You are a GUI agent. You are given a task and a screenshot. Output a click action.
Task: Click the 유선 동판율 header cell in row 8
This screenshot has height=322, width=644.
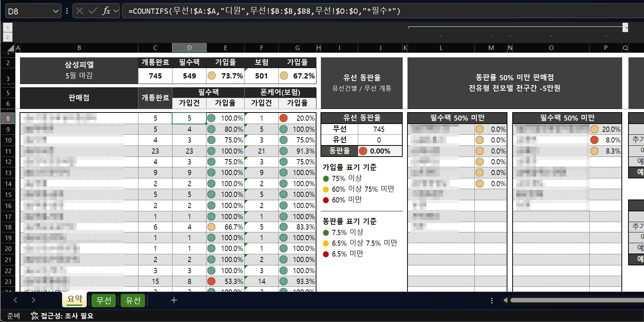click(x=362, y=118)
